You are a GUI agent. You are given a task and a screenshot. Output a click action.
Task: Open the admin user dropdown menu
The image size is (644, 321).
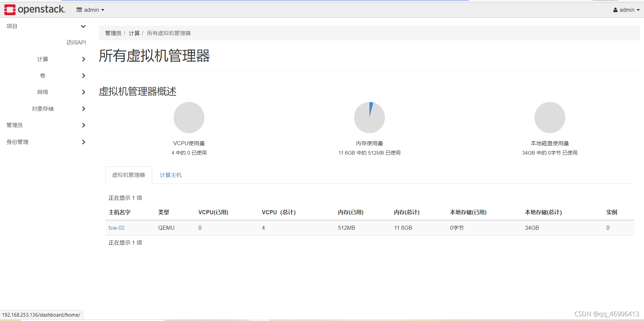coord(626,10)
